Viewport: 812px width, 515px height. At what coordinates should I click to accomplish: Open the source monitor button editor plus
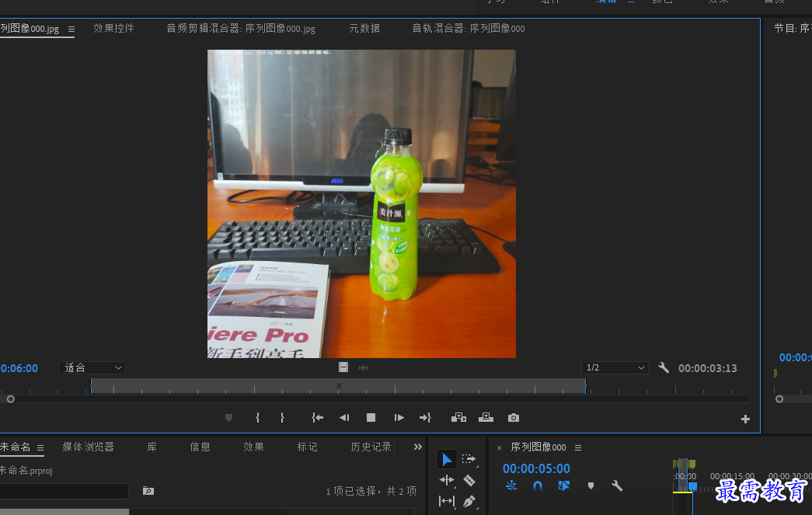[x=745, y=419]
